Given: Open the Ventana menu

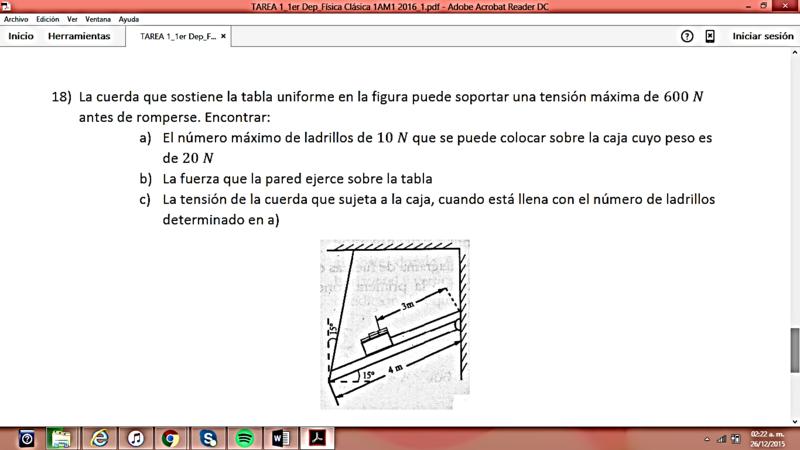Looking at the screenshot, I should coord(98,19).
